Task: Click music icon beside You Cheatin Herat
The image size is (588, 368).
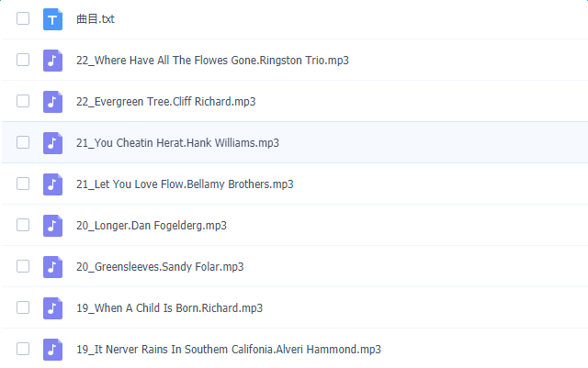Action: point(52,142)
